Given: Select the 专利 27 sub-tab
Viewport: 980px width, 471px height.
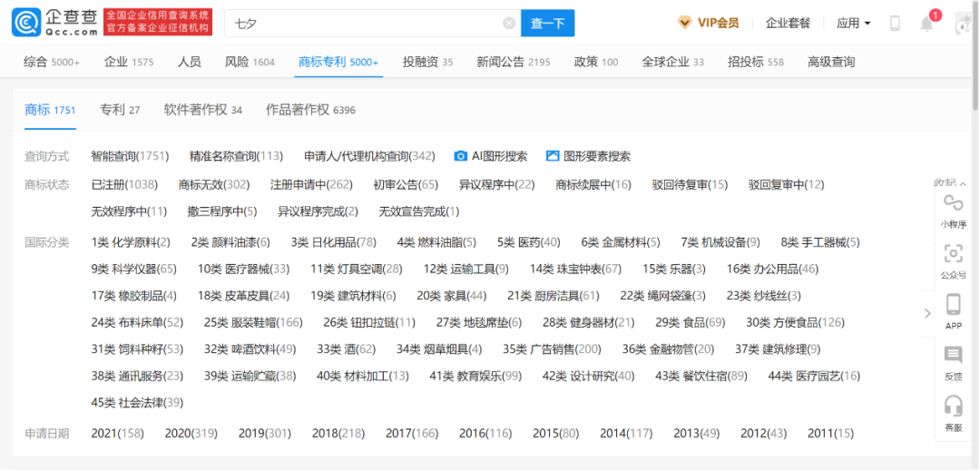Looking at the screenshot, I should pyautogui.click(x=120, y=110).
